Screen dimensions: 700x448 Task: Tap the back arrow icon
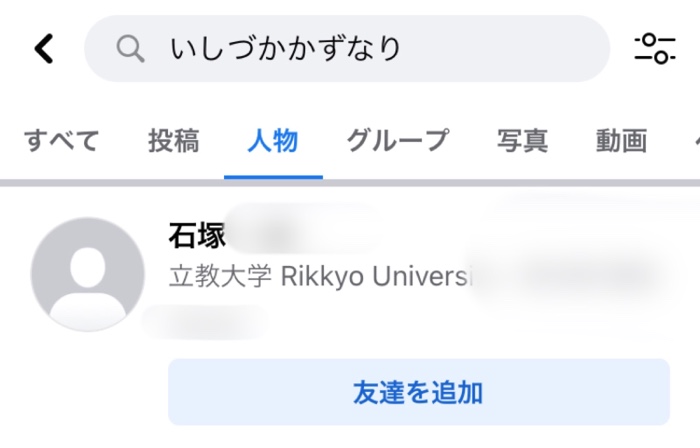(44, 48)
